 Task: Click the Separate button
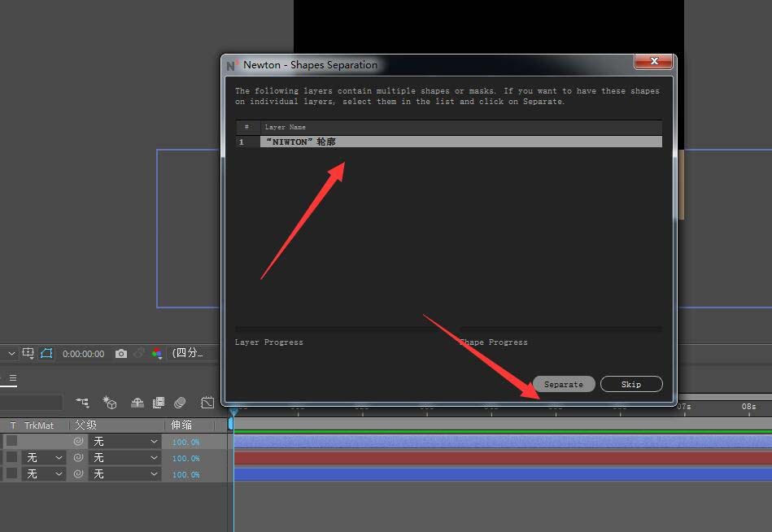(x=564, y=385)
